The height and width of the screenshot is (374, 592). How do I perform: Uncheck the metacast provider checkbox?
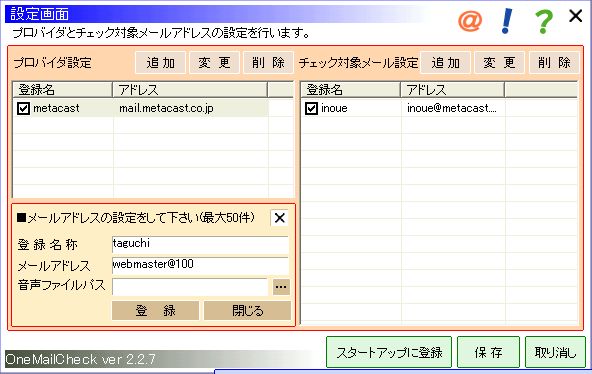pos(23,109)
